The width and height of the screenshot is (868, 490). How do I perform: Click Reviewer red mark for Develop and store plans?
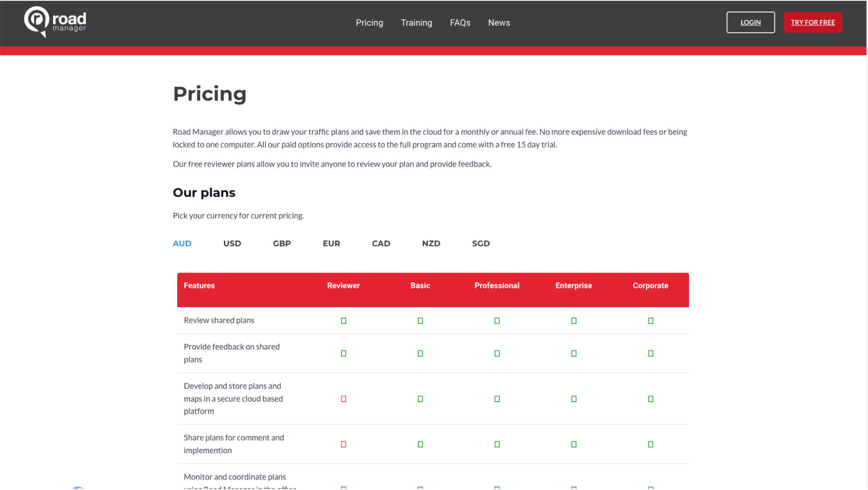(x=343, y=399)
